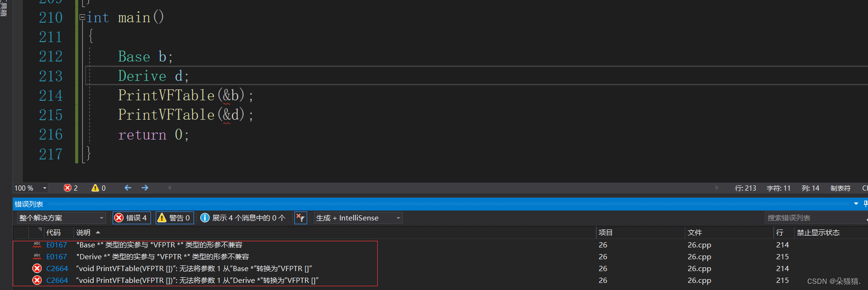This screenshot has width=868, height=290.
Task: Click the 制表符 status indicator
Action: click(x=840, y=188)
